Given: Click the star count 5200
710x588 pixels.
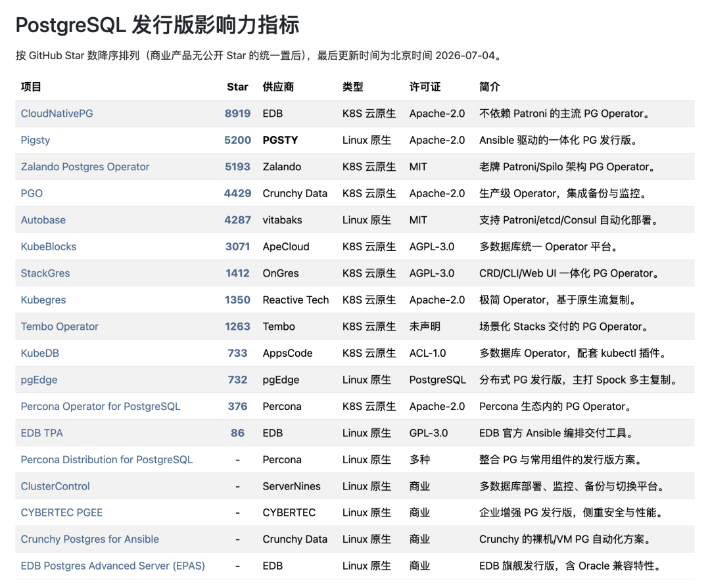Looking at the screenshot, I should click(238, 141).
